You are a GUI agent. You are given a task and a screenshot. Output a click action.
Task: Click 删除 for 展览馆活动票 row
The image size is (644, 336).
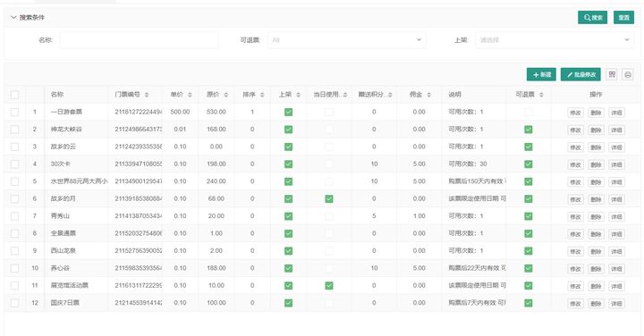click(x=596, y=286)
